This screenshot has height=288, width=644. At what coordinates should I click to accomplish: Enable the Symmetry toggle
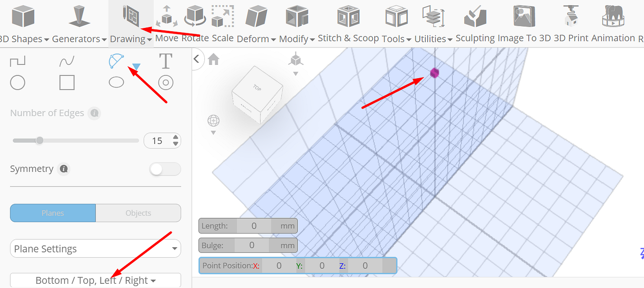[x=165, y=169]
